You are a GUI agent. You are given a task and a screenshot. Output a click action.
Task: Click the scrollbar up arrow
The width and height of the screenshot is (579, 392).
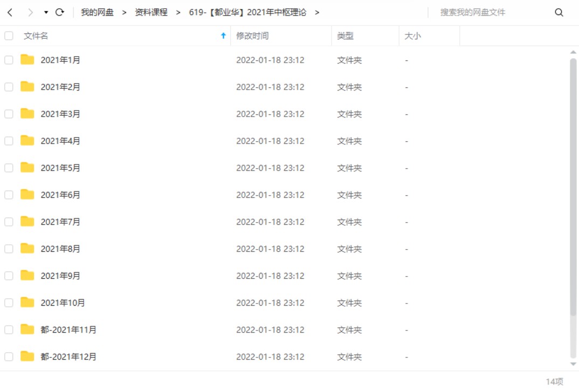coord(573,52)
